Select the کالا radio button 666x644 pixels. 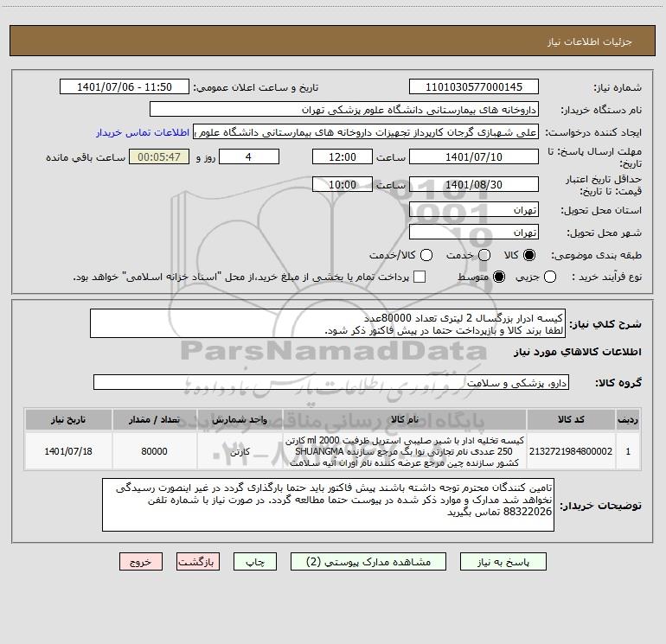tap(529, 255)
